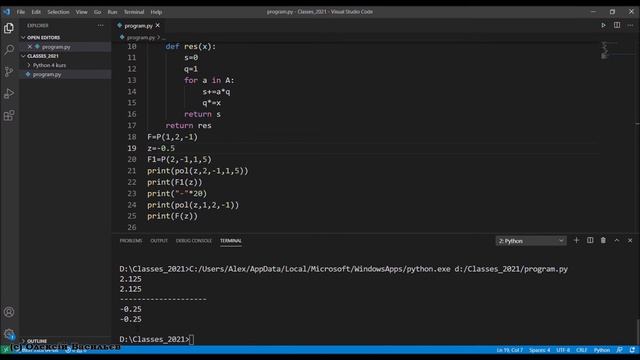Click code line 'print(F1(z))'
640x360 pixels.
tap(175, 182)
